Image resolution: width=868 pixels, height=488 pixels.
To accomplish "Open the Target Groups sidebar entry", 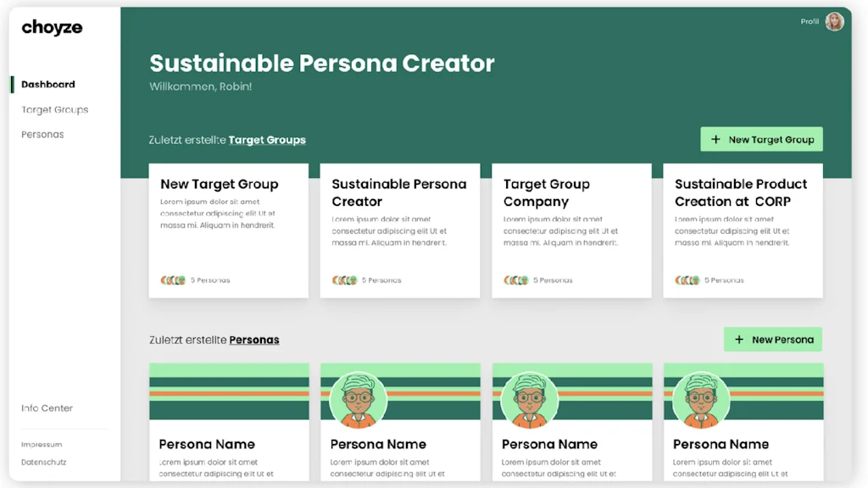I will point(54,109).
